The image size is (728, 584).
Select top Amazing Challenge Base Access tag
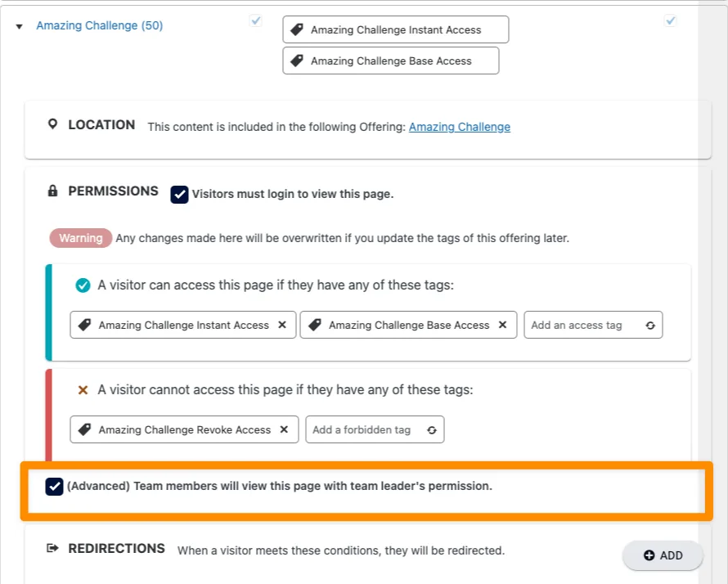[x=390, y=61]
